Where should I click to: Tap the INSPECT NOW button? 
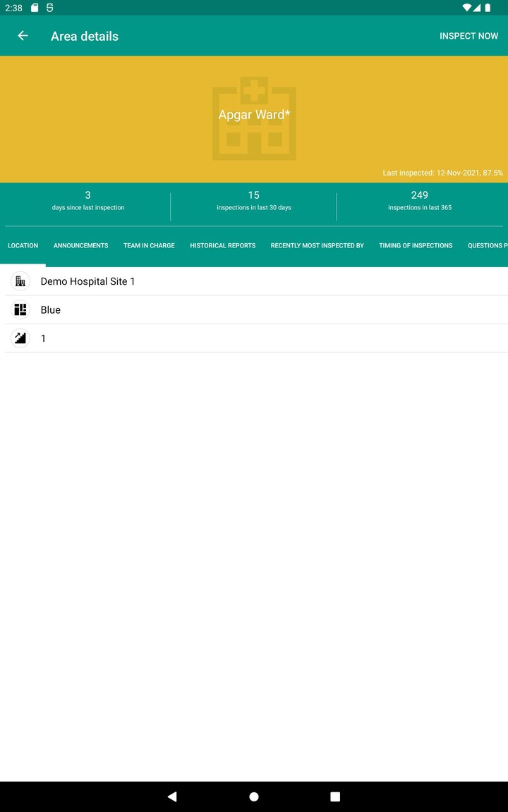pyautogui.click(x=468, y=36)
